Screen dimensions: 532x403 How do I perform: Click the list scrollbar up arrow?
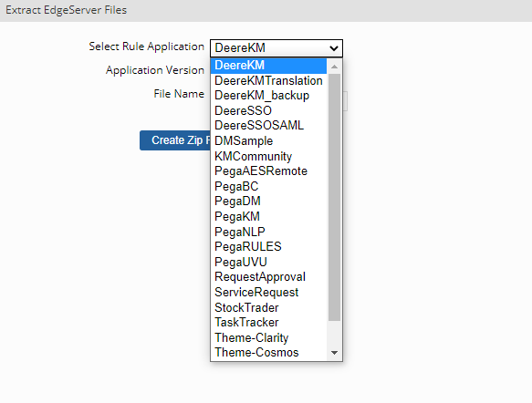coord(334,67)
